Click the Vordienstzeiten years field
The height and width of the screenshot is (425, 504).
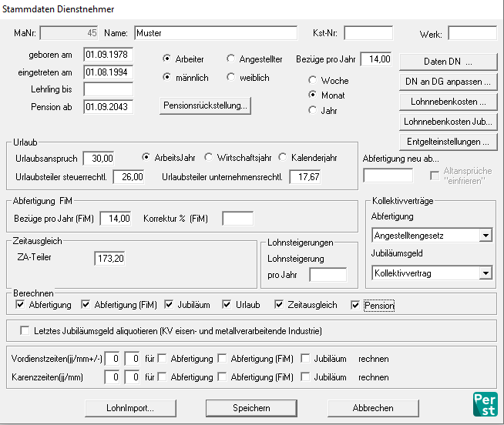pos(112,359)
